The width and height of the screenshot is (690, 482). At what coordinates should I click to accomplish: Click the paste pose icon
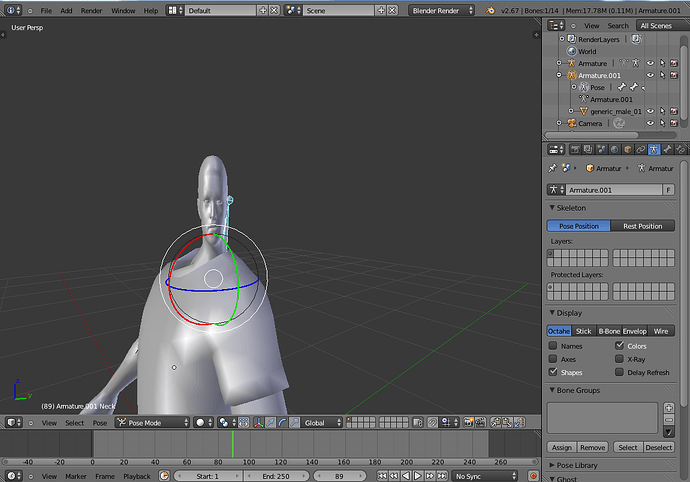(x=507, y=423)
